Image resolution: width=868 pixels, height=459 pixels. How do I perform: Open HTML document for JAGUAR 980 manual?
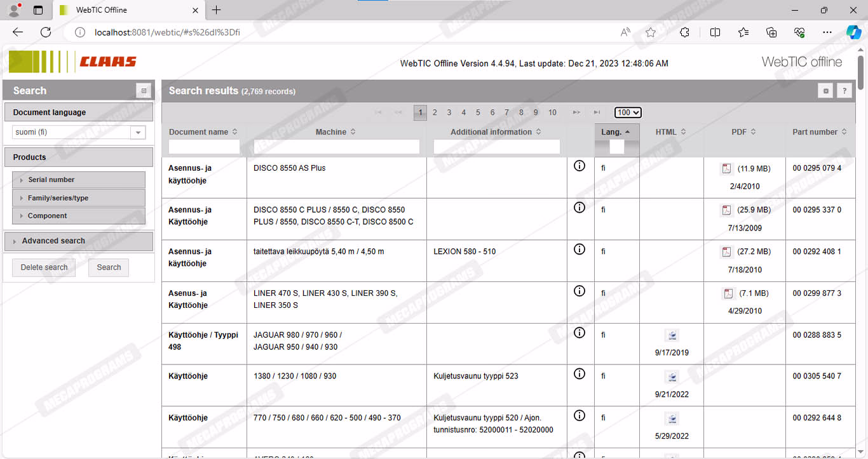(672, 336)
